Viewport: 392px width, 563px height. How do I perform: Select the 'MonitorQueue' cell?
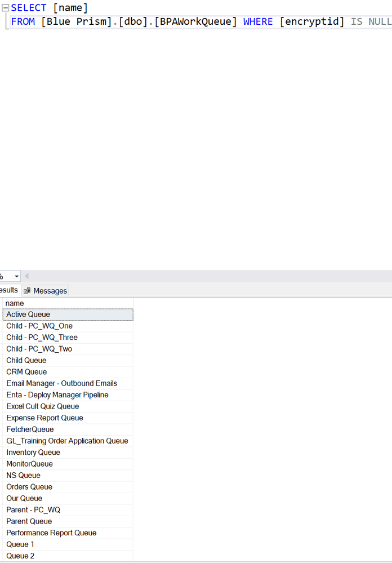[68, 464]
